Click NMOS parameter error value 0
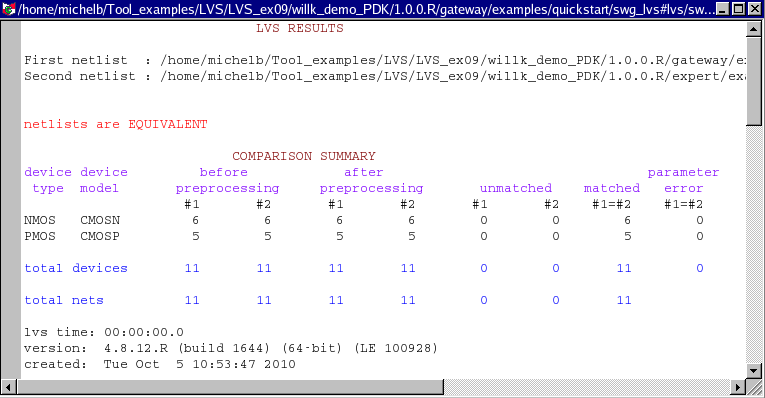This screenshot has width=765, height=398. point(700,220)
